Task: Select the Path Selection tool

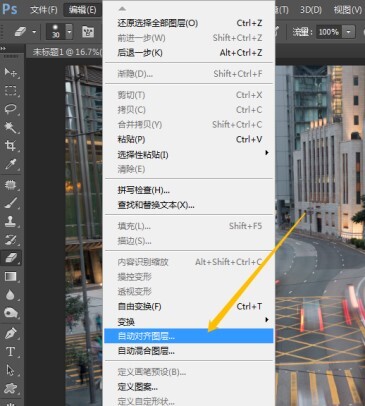Action: click(x=11, y=370)
